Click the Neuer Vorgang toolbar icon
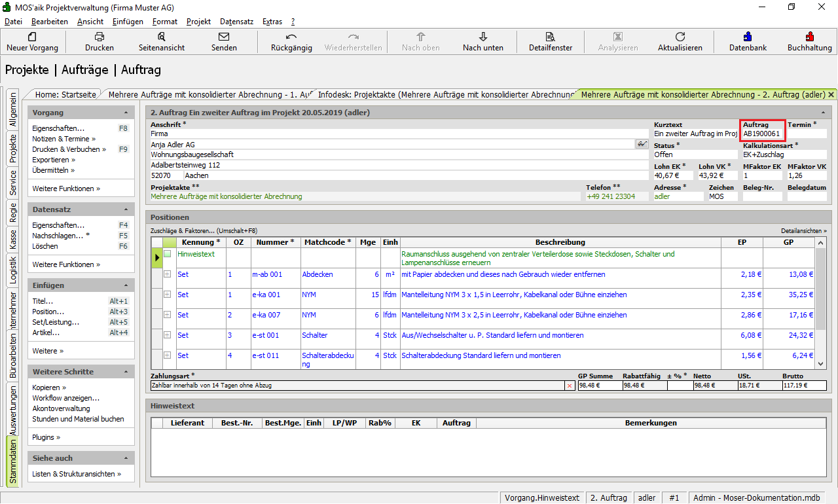838x504 pixels. click(x=32, y=37)
